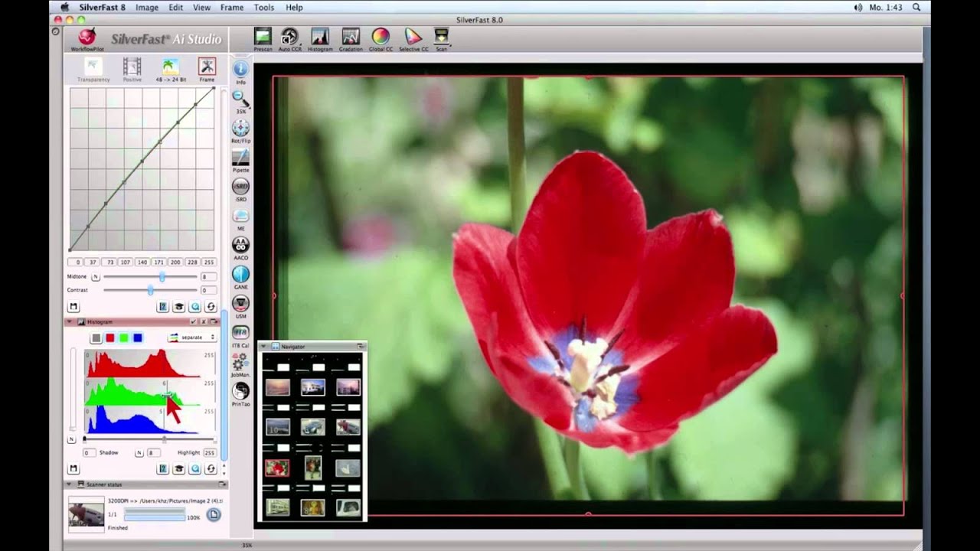Save histogram settings with disk icon
Image resolution: width=980 pixels, height=551 pixels.
[x=73, y=469]
